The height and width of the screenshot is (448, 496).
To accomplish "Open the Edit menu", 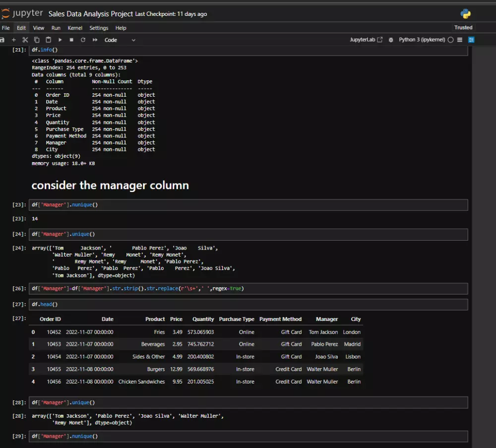I will pyautogui.click(x=21, y=28).
